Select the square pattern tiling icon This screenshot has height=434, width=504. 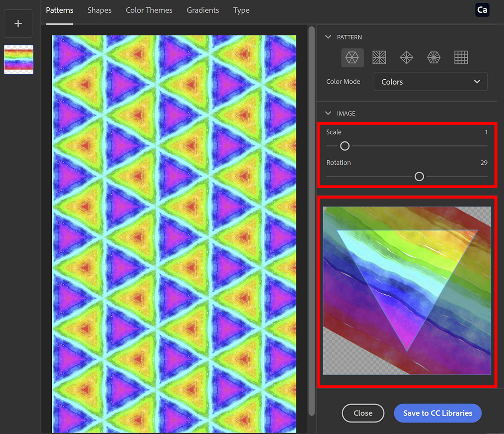379,57
